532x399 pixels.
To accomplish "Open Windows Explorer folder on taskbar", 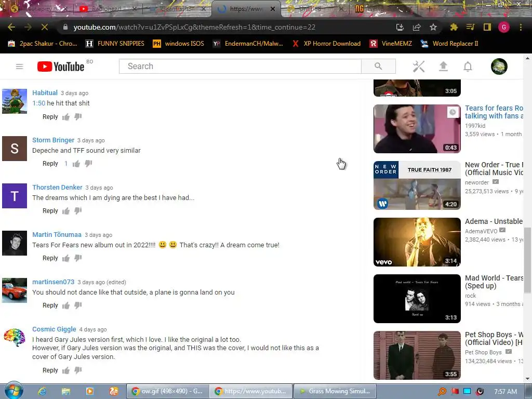I will (65, 391).
